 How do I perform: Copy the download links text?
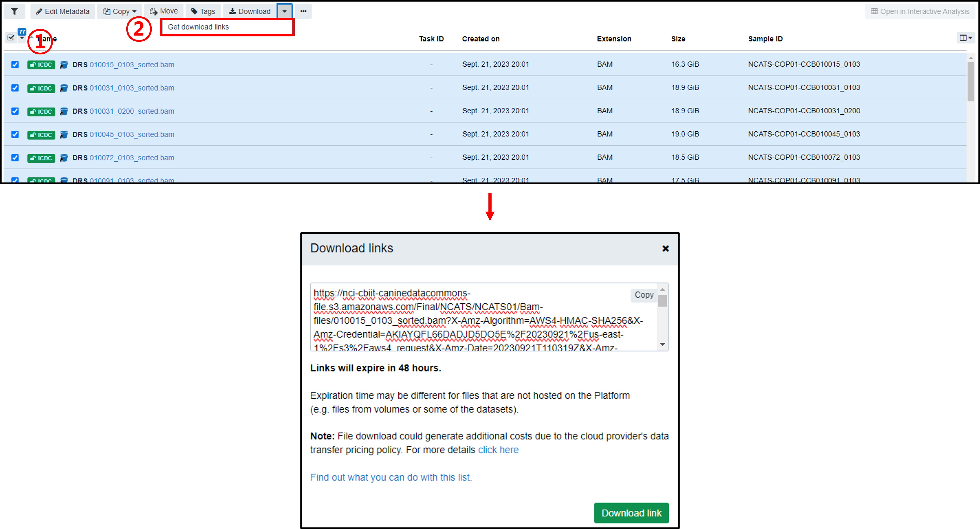coord(644,295)
